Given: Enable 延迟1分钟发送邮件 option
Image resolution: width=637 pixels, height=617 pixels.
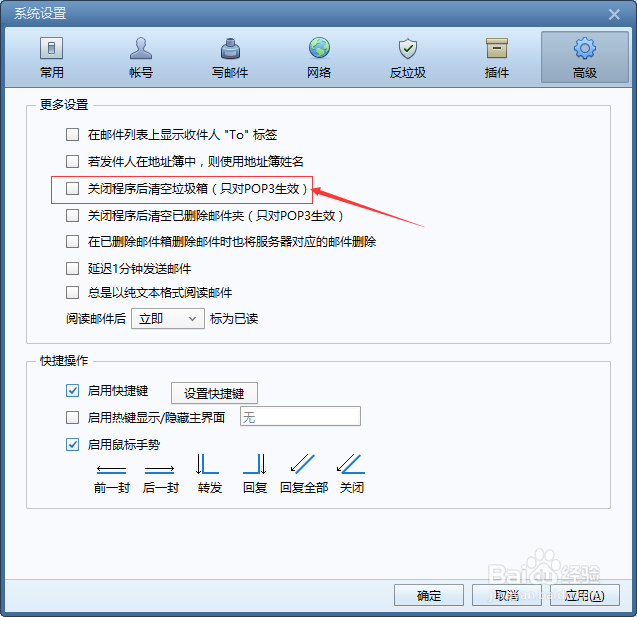Looking at the screenshot, I should (72, 268).
